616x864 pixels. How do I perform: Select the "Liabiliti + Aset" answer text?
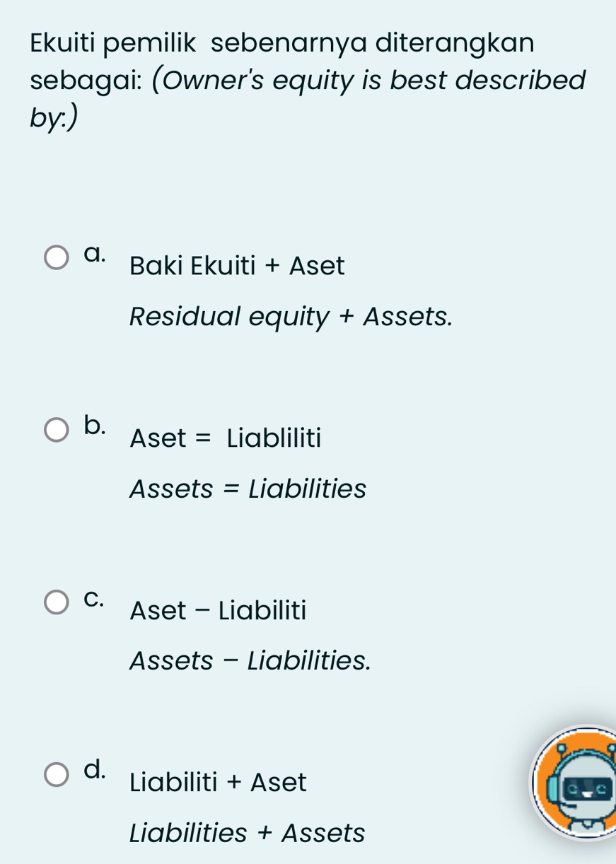(x=219, y=783)
